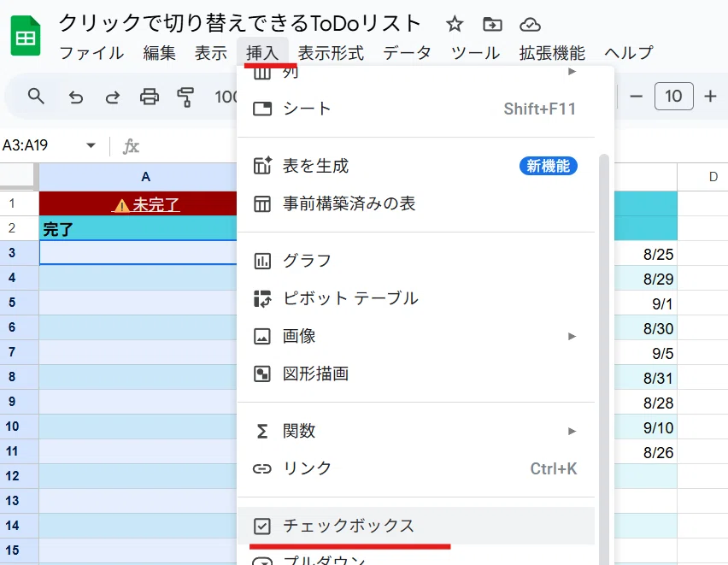
Task: Open the ファイル menu
Action: [91, 53]
